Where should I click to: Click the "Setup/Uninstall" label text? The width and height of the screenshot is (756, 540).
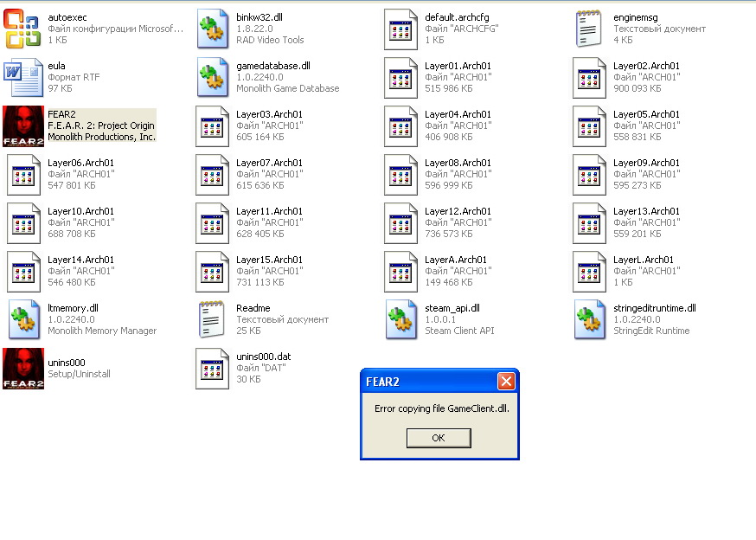79,374
